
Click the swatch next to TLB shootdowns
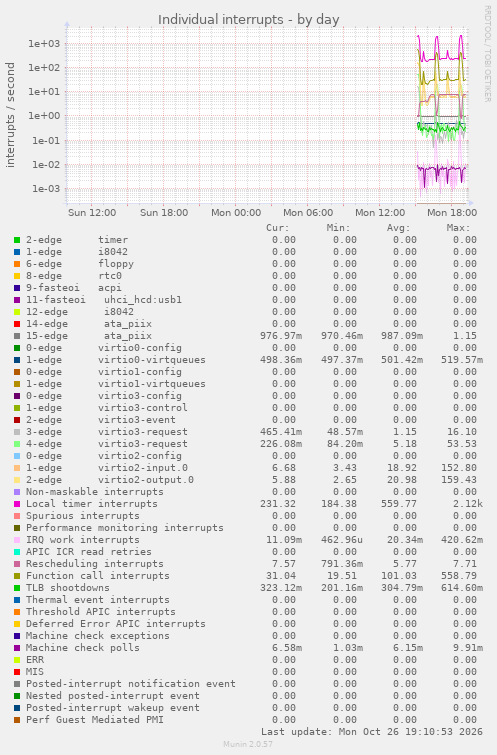pos(17,588)
